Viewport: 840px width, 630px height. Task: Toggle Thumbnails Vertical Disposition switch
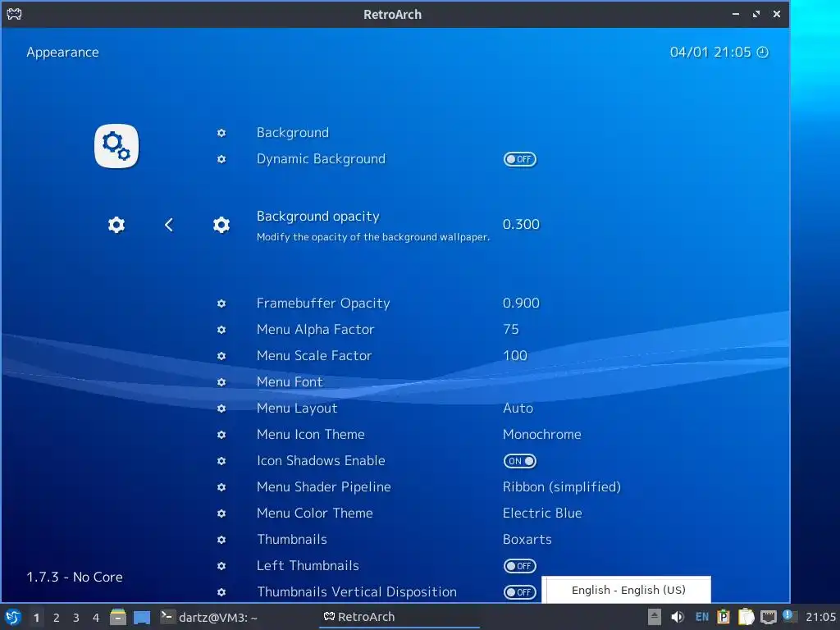(519, 592)
